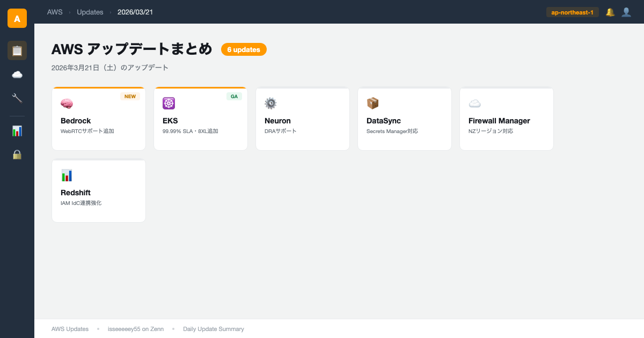Click the Daily Update Summary footer link
The image size is (644, 338).
pyautogui.click(x=214, y=329)
